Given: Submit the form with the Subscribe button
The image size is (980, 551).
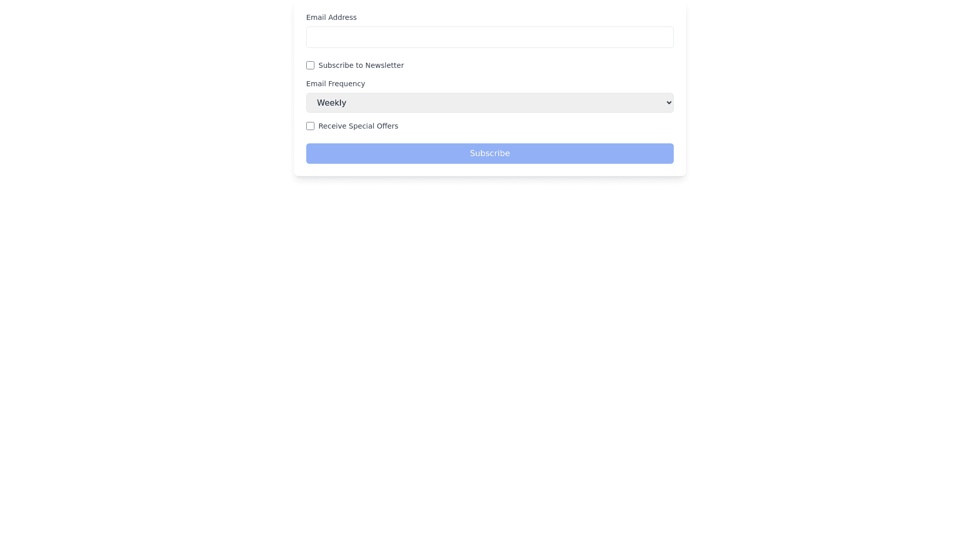Looking at the screenshot, I should coord(489,154).
